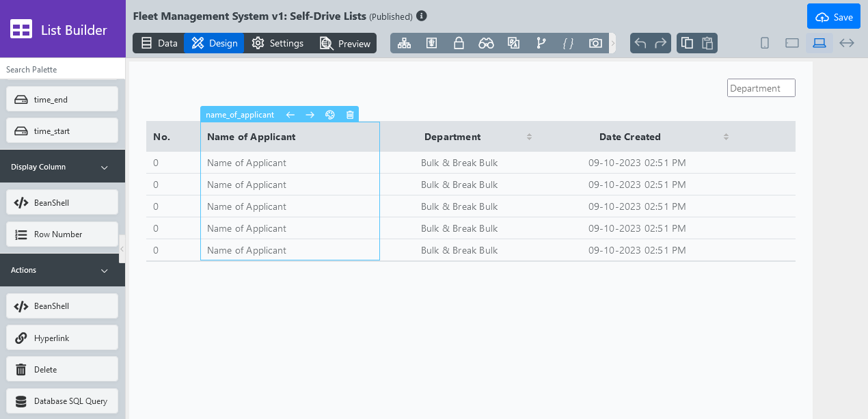Click the lock permission icon in toolbar
The height and width of the screenshot is (419, 868).
pyautogui.click(x=459, y=43)
